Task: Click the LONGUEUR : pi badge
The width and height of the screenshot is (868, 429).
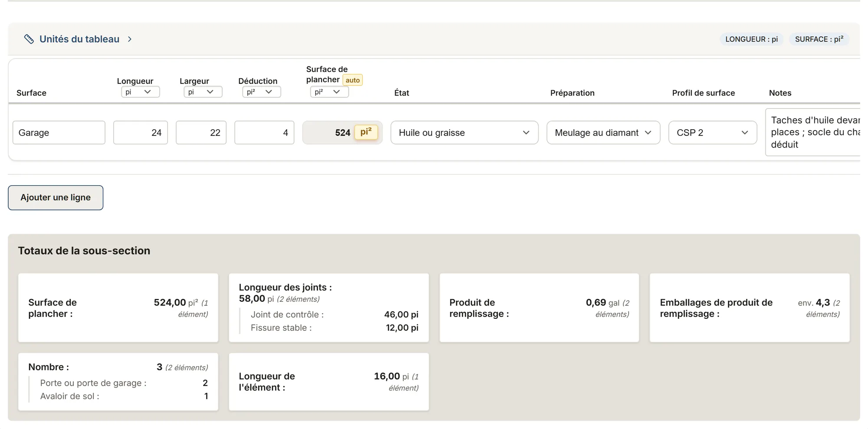Action: [752, 39]
